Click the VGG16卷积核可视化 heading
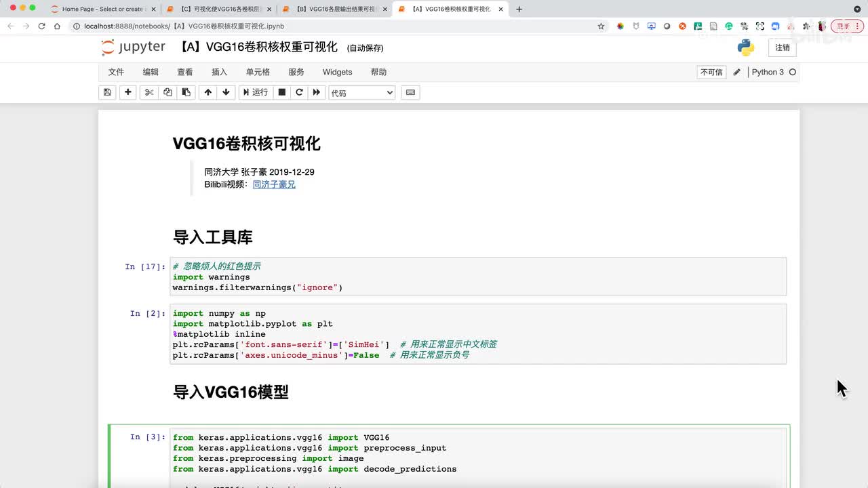Image resolution: width=868 pixels, height=488 pixels. [246, 144]
